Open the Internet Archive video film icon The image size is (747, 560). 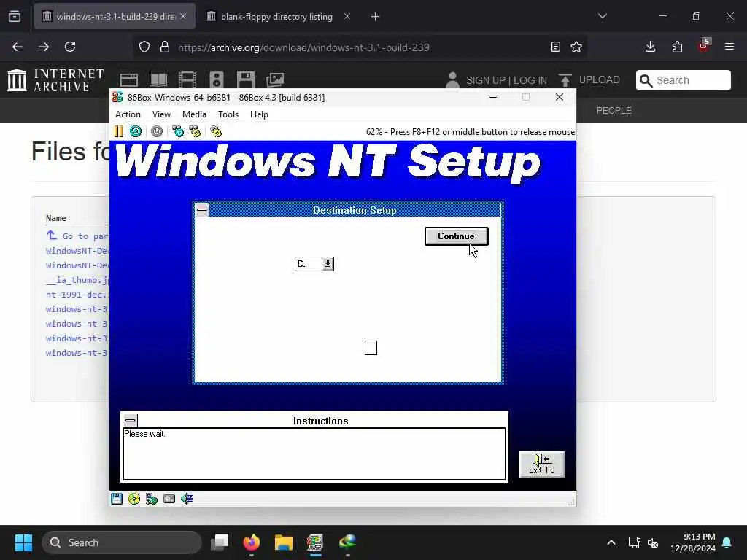pyautogui.click(x=187, y=80)
